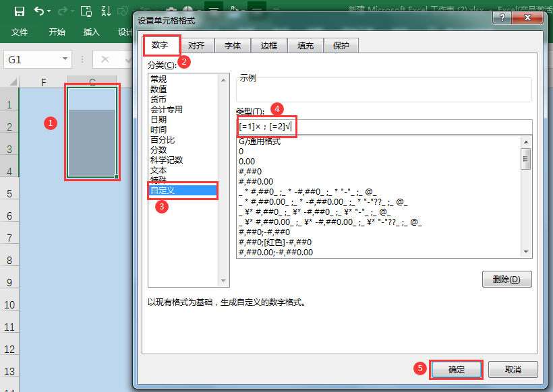Viewport: 553px width, 392px height.
Task: Click cell G1 in the worksheet
Action: pos(92,99)
